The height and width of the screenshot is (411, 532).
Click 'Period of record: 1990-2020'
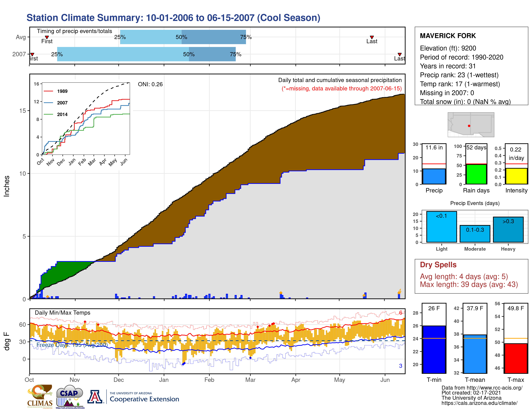tap(461, 57)
